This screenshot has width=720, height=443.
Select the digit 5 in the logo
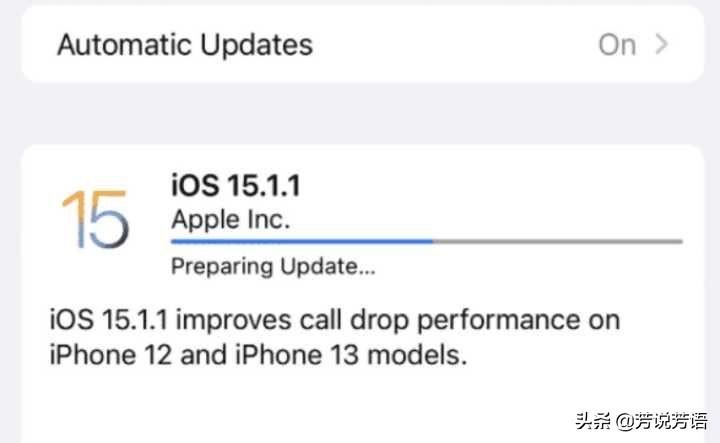(x=109, y=219)
